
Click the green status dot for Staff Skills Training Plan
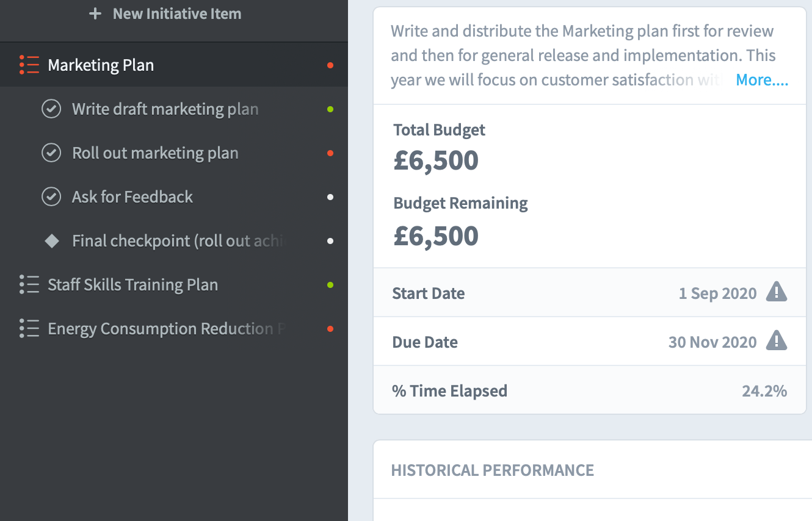tap(330, 285)
